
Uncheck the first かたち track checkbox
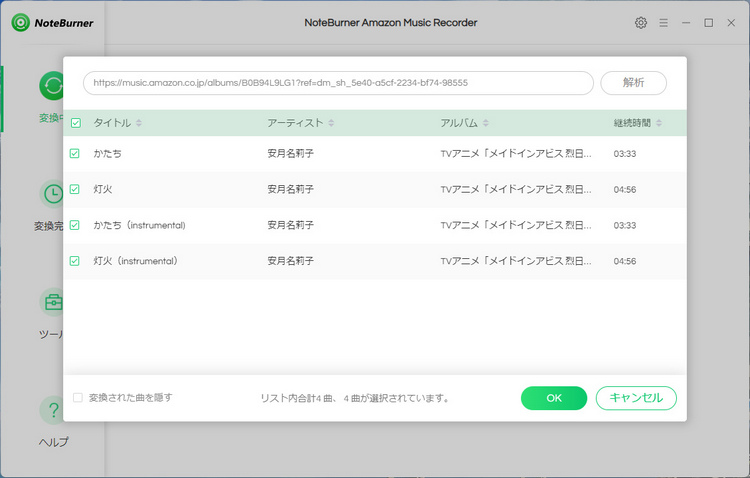[x=75, y=153]
